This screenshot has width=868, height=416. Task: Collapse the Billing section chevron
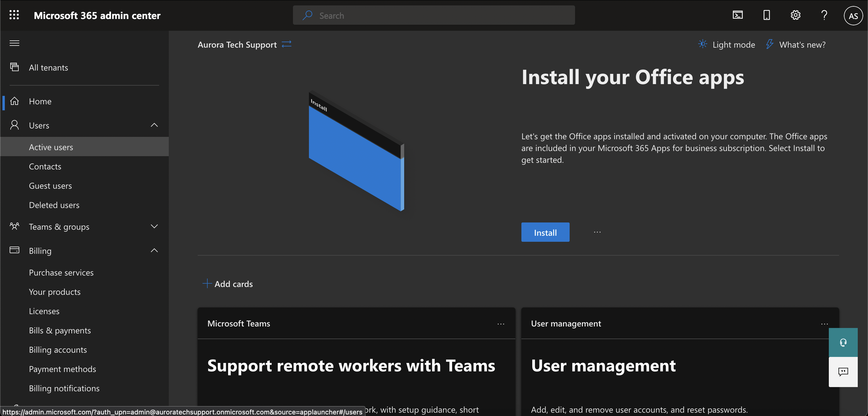pyautogui.click(x=154, y=250)
